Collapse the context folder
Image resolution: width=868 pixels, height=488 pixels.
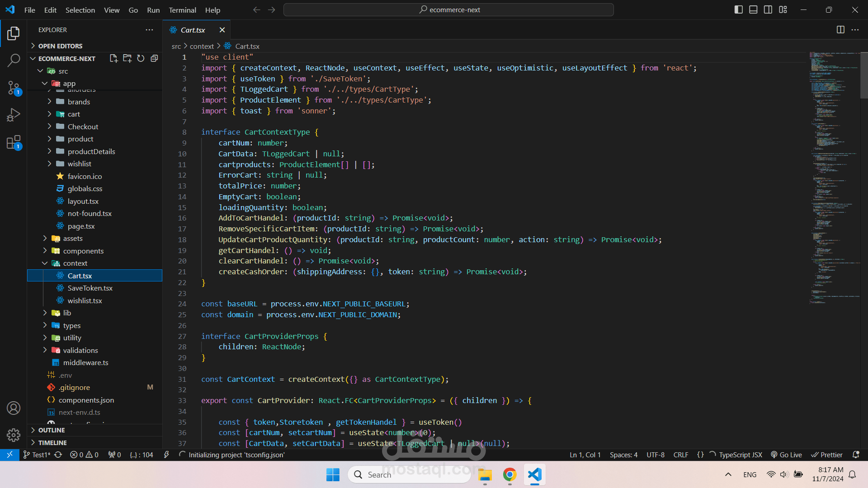point(75,263)
